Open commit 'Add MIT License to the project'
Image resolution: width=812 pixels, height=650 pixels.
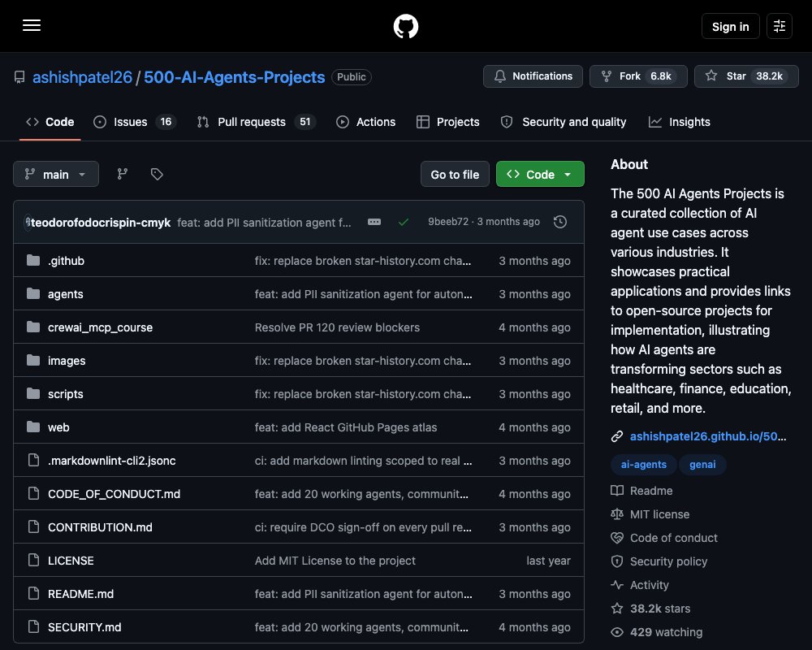point(335,561)
